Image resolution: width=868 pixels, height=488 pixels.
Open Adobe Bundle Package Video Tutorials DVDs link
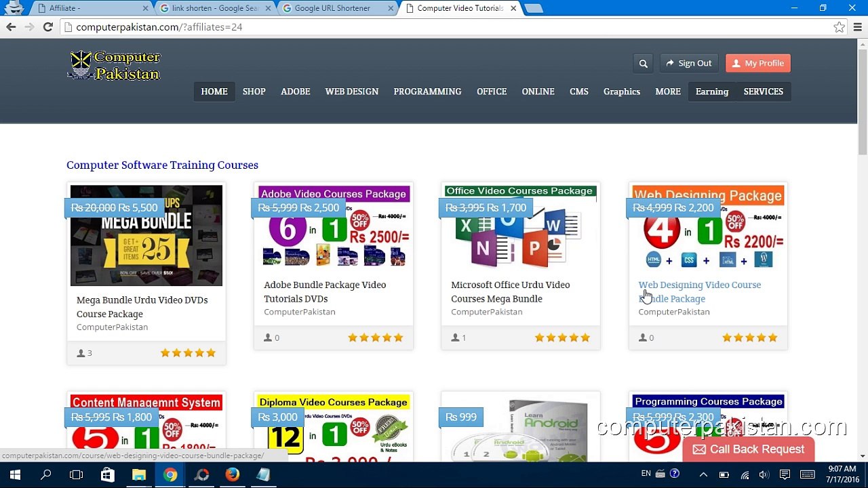(325, 291)
